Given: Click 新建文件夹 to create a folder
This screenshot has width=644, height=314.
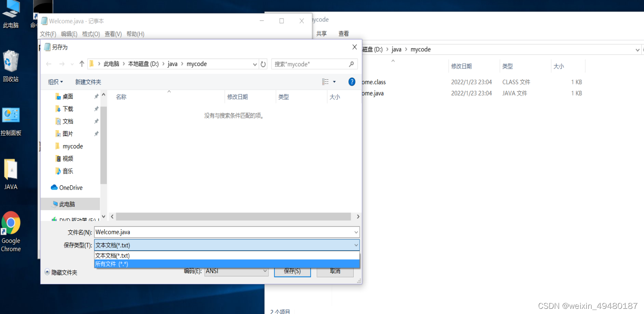Looking at the screenshot, I should (x=88, y=81).
